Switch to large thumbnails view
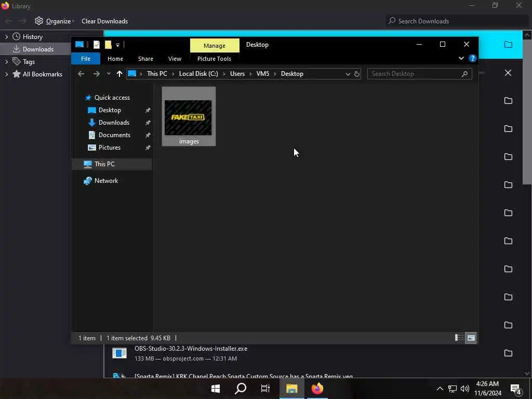 [471, 338]
